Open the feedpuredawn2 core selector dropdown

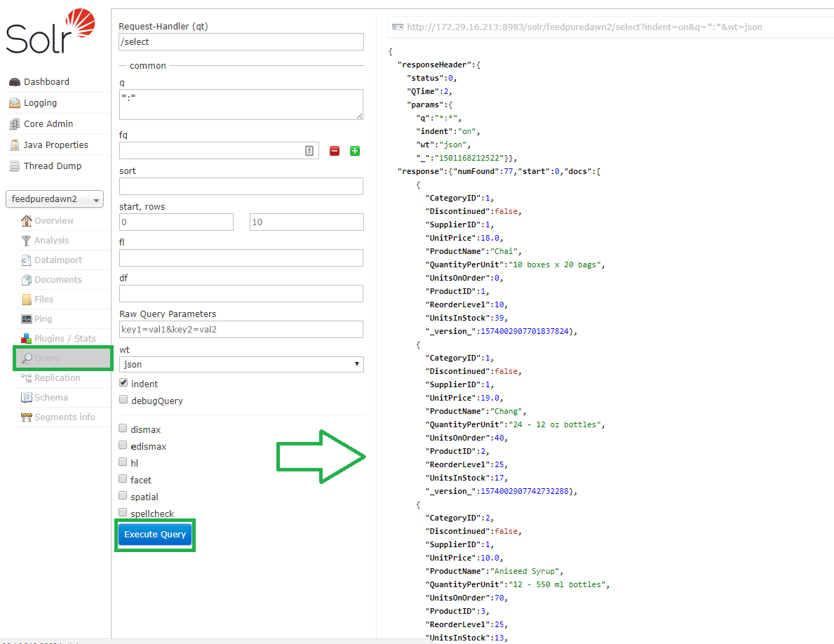[55, 199]
